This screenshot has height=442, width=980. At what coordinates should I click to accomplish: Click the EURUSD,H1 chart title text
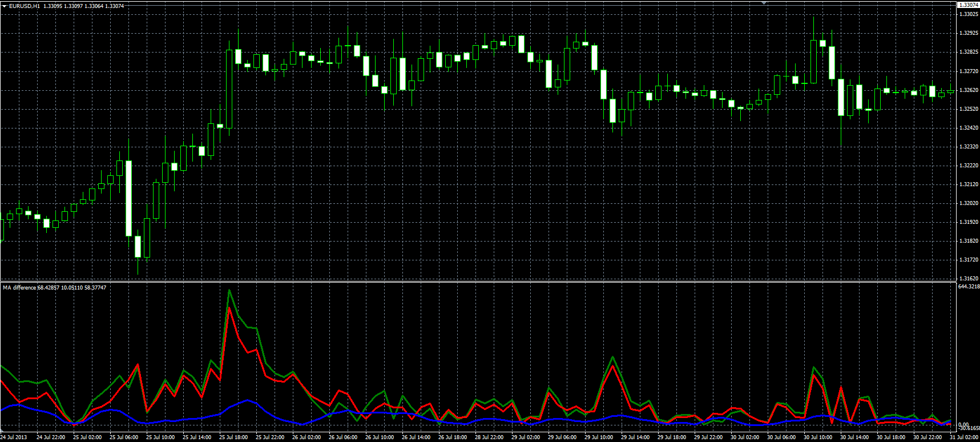click(x=24, y=6)
